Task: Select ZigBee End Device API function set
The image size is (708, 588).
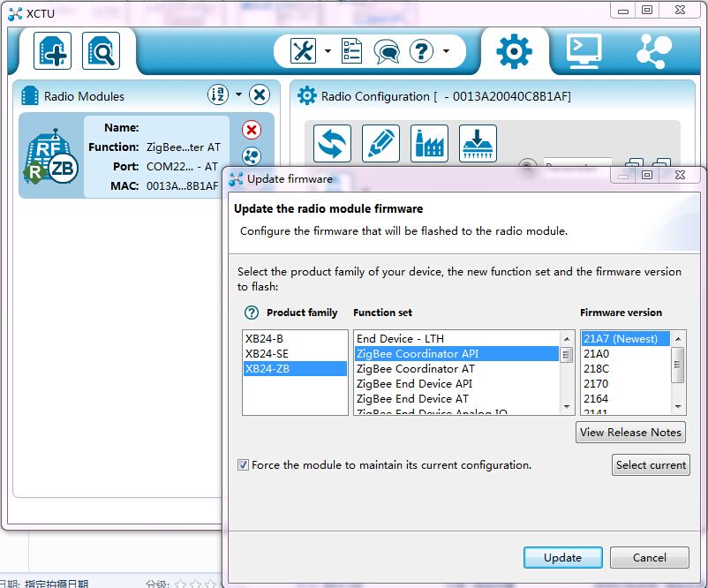Action: click(456, 383)
